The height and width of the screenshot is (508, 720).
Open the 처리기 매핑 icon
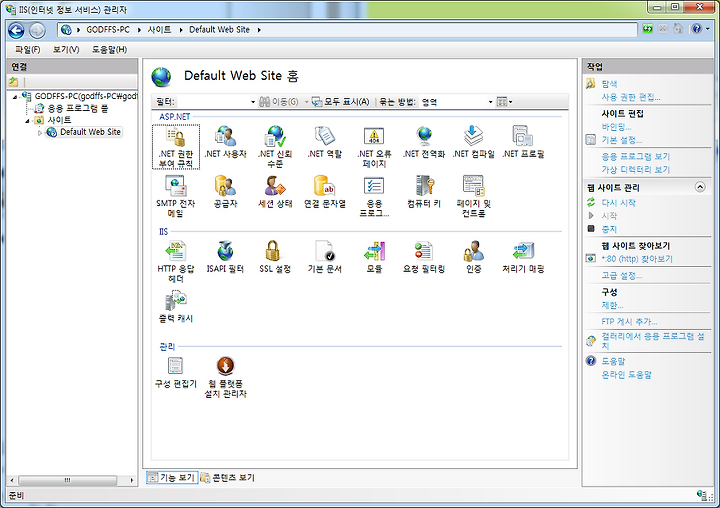[x=523, y=257]
